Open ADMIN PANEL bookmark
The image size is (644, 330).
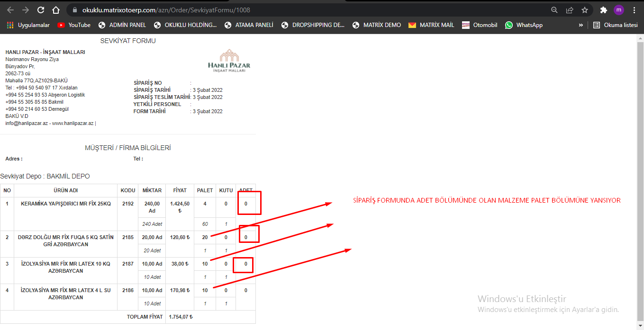(122, 25)
